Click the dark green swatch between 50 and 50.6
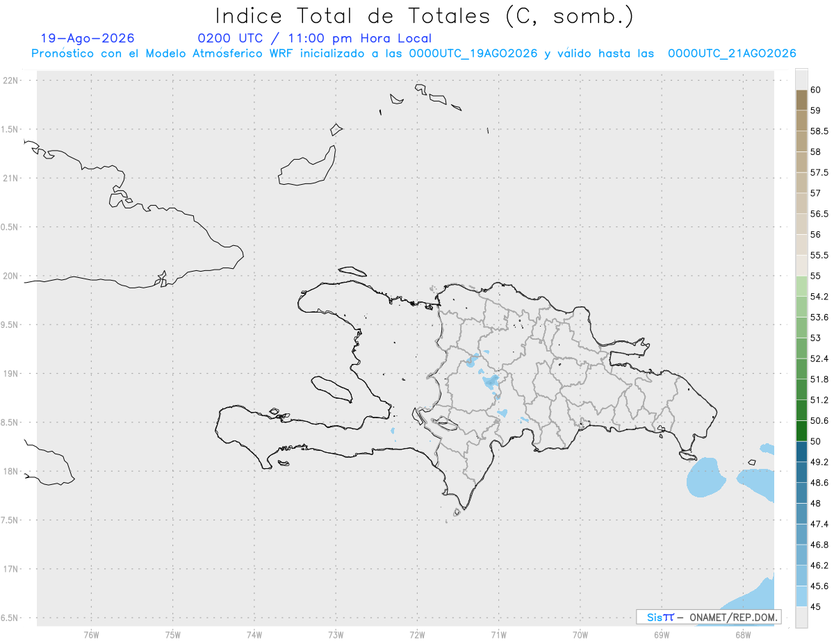The height and width of the screenshot is (644, 834). pos(801,431)
